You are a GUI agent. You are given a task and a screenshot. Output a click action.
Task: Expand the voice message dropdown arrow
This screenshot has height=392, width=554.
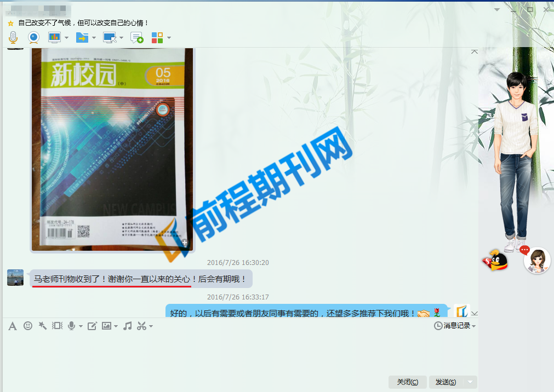pyautogui.click(x=81, y=326)
